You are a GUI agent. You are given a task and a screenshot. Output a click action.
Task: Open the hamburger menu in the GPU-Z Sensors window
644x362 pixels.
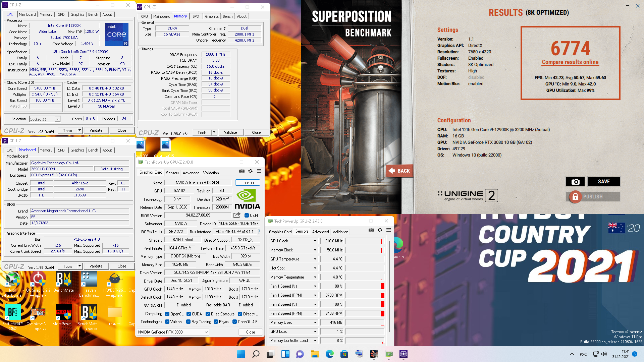[388, 230]
